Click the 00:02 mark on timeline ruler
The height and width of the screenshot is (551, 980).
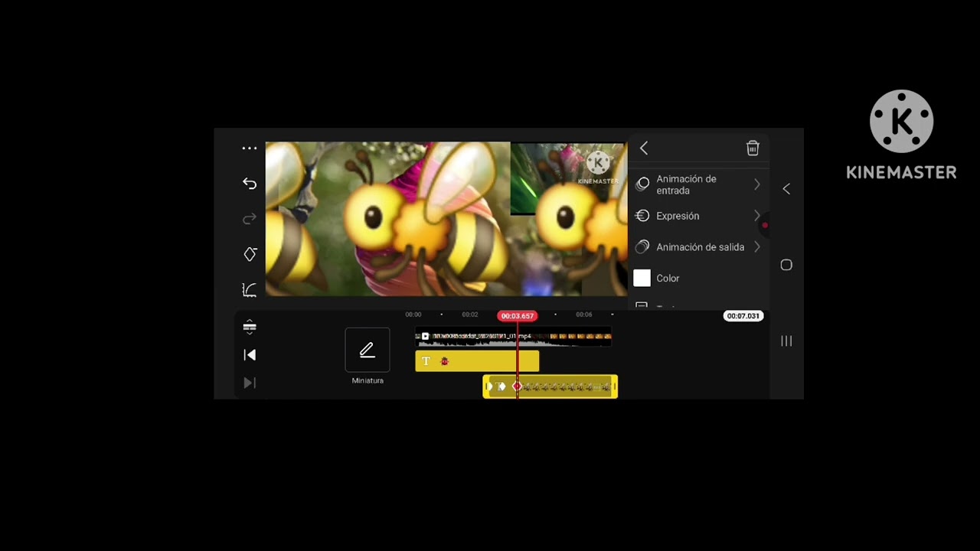coord(470,315)
